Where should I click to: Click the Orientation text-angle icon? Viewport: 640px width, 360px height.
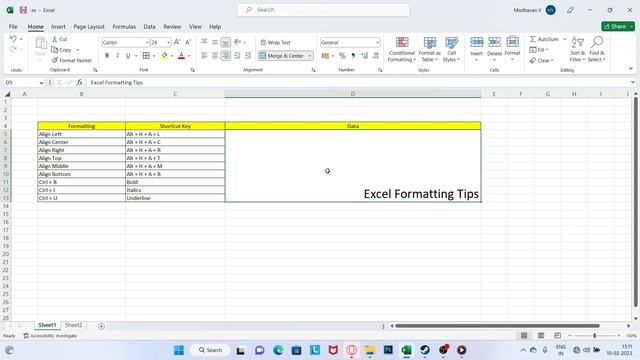(238, 42)
